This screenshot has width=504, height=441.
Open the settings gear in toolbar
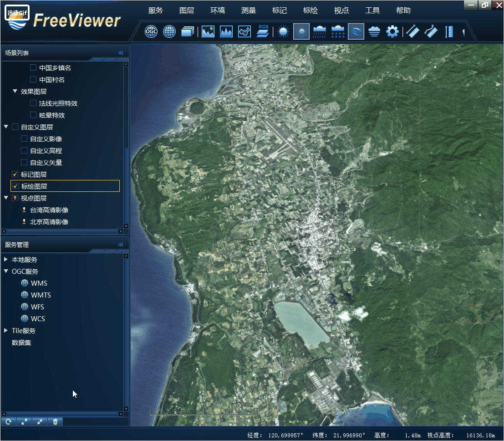tap(392, 31)
